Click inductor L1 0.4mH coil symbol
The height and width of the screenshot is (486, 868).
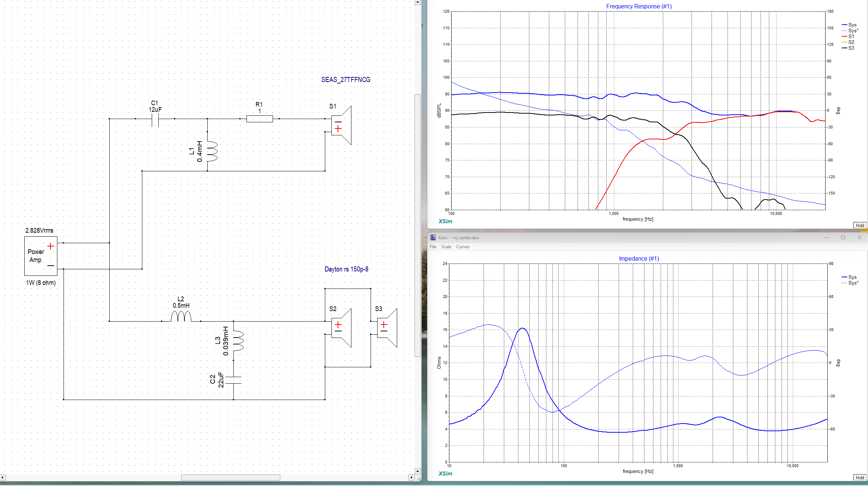tap(212, 151)
